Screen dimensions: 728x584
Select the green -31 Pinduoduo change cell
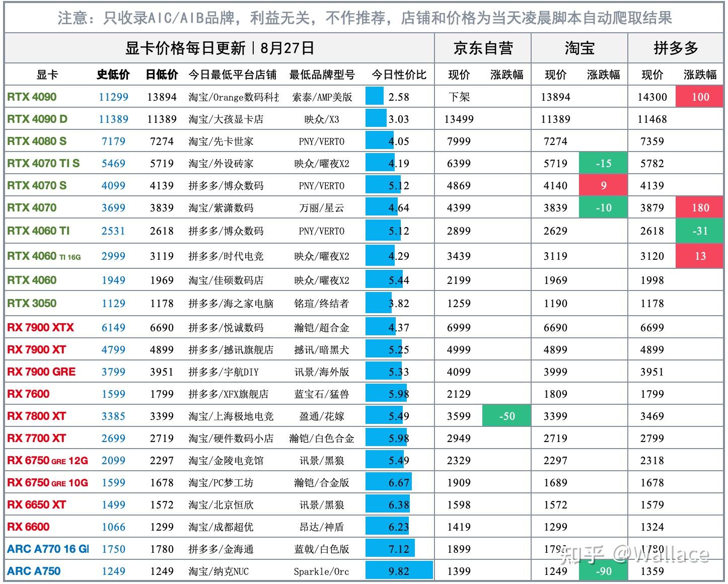pos(700,231)
